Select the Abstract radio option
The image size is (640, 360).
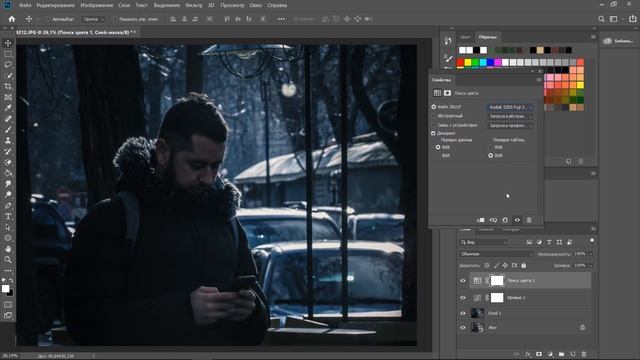tap(434, 116)
